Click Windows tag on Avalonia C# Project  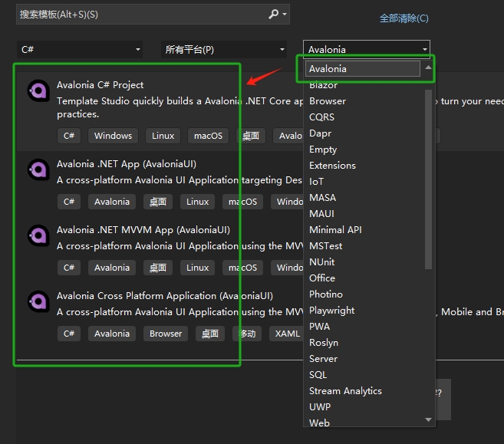[113, 136]
